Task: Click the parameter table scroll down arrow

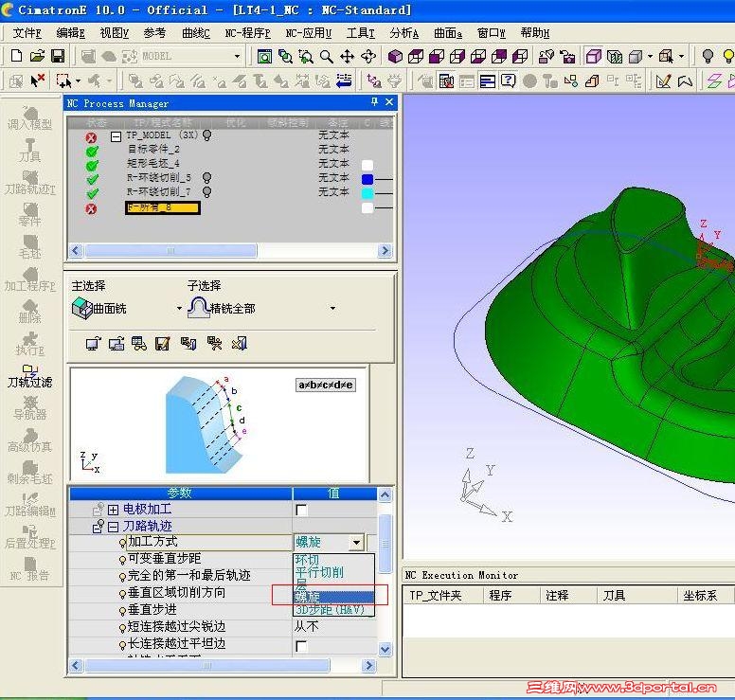Action: click(x=385, y=650)
